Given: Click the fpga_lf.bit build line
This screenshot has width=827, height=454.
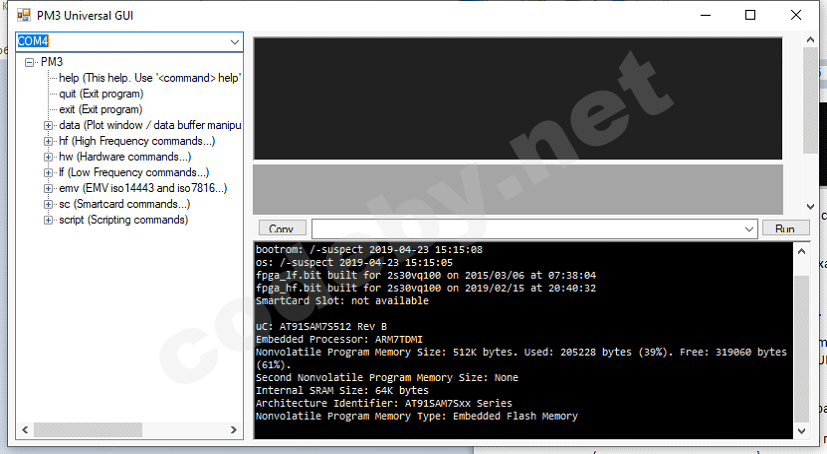Looking at the screenshot, I should click(x=426, y=275).
